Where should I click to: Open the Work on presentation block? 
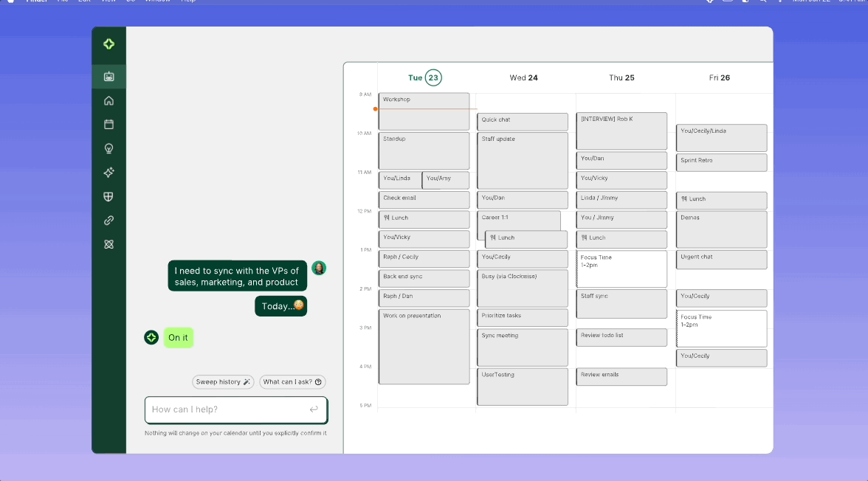click(x=424, y=347)
